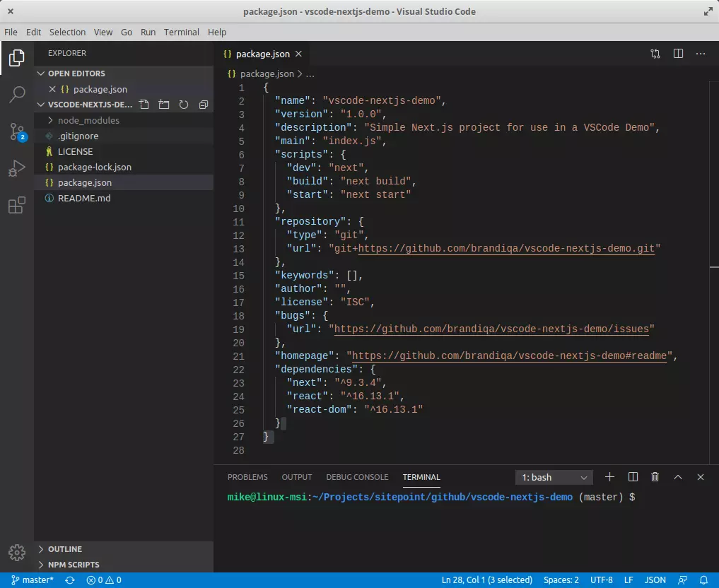Close package.json in Open Editors list
The height and width of the screenshot is (588, 719).
pyautogui.click(x=52, y=89)
